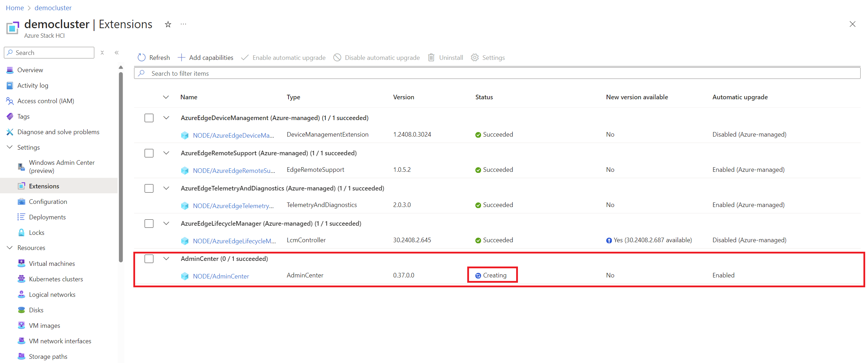This screenshot has width=868, height=363.
Task: Click Add capabilities plus button
Action: pyautogui.click(x=205, y=57)
